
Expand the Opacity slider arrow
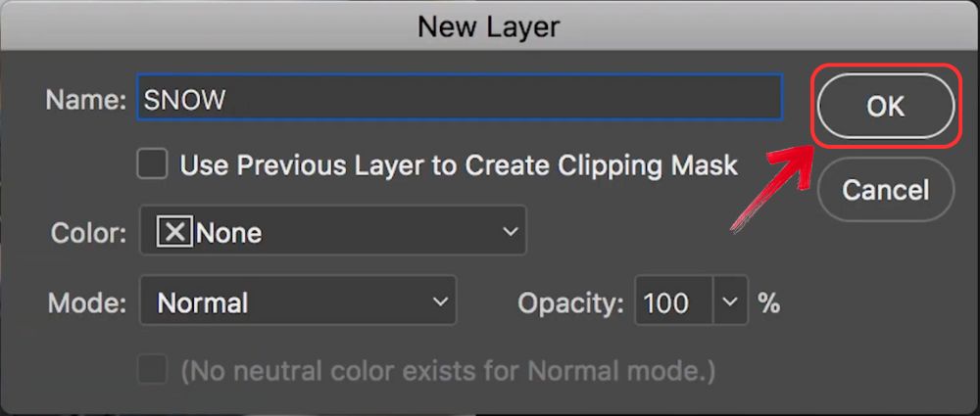[730, 302]
